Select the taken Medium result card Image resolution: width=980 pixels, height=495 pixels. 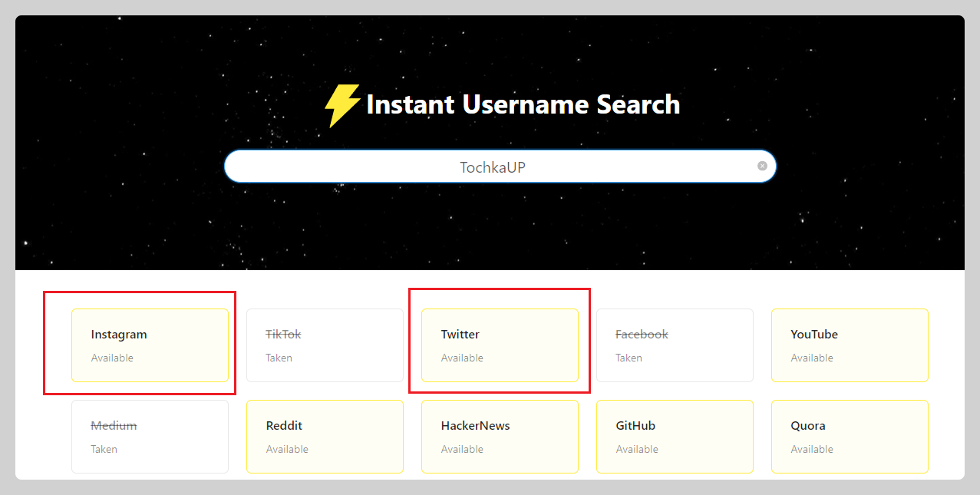[x=150, y=436]
